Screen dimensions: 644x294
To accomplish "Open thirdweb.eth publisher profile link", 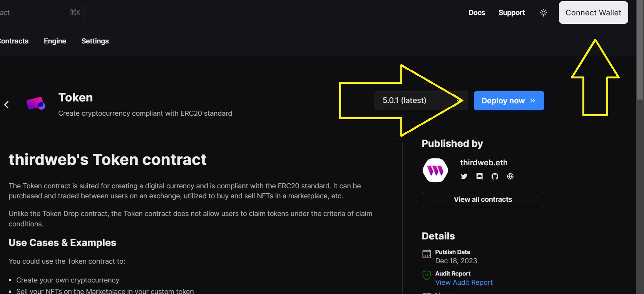I will point(483,163).
